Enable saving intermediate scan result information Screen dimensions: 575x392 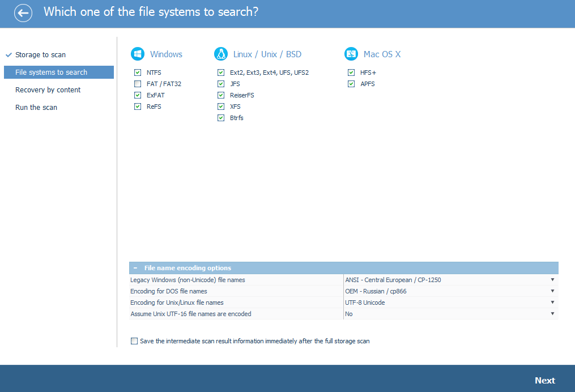(134, 341)
